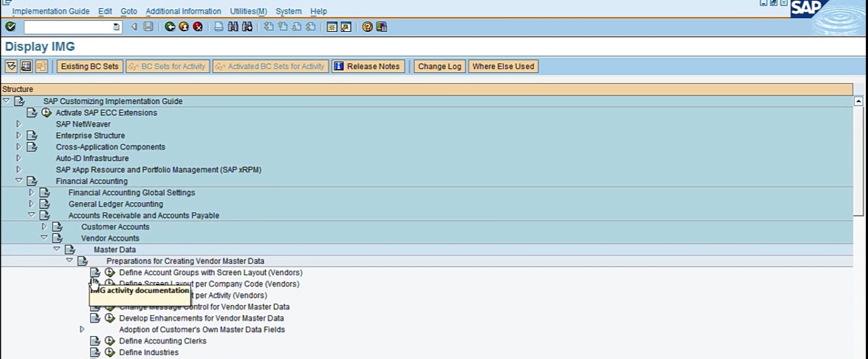Viewport: 868px width, 359px height.
Task: Click the Existing BC Sets button
Action: pyautogui.click(x=90, y=66)
